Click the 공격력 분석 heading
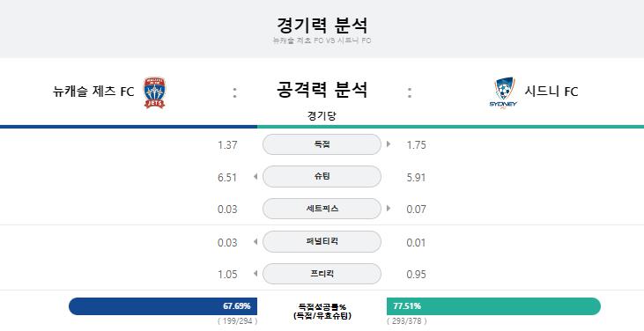644x331 pixels. 322,90
